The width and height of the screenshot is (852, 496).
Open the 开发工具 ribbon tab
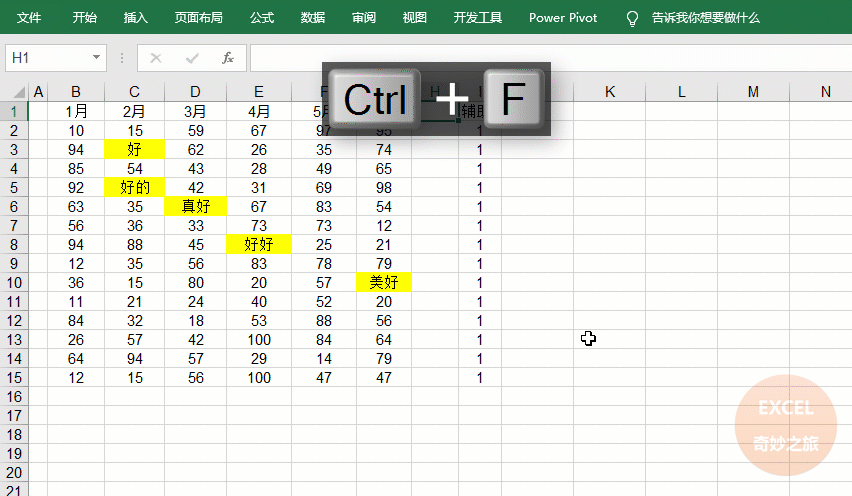[478, 18]
